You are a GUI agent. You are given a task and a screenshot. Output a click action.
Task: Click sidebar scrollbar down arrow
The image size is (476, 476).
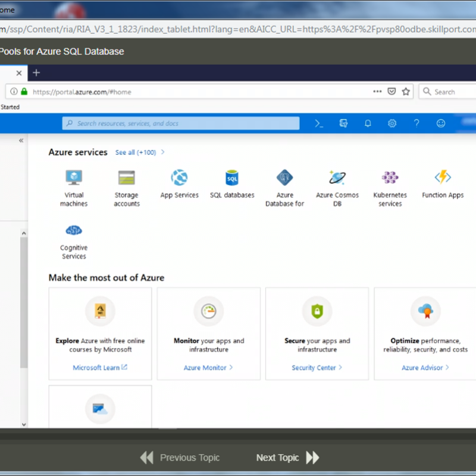(24, 425)
